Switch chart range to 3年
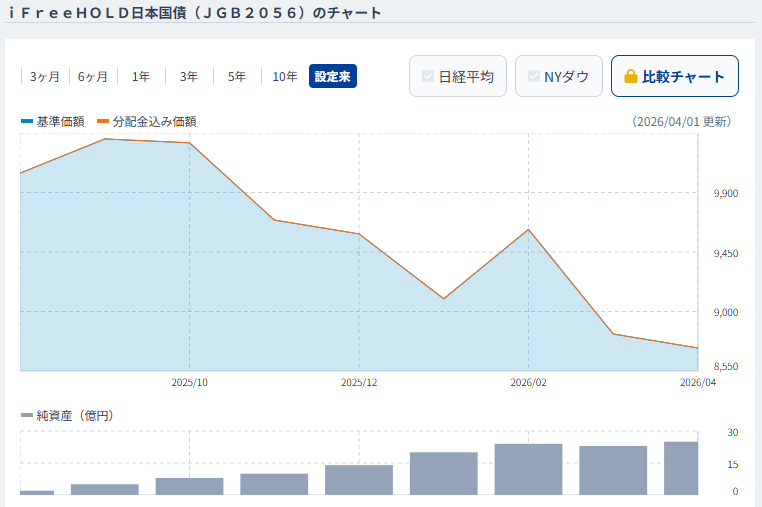Screen dimensions: 762x507 (x=189, y=76)
